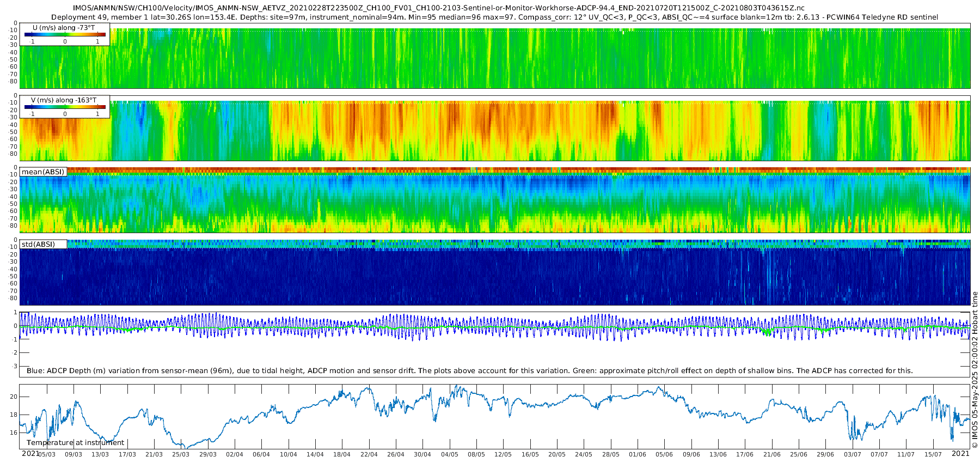The height and width of the screenshot is (463, 980).
Task: Select the 22/04 date tick label
Action: click(369, 454)
